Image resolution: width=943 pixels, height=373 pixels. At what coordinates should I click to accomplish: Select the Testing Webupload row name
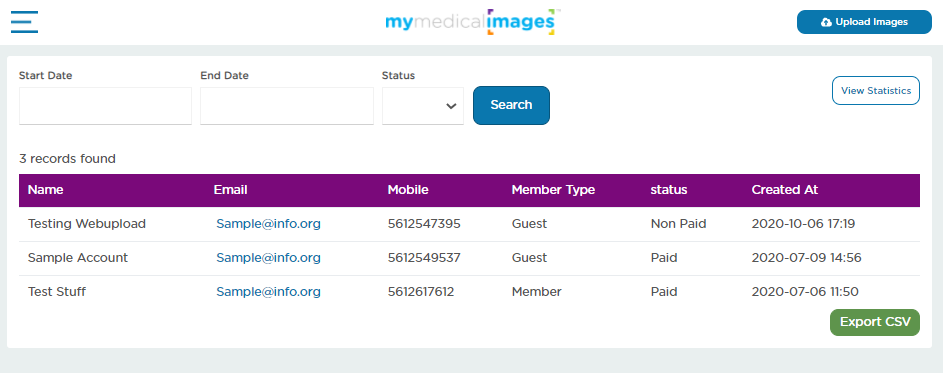(87, 224)
